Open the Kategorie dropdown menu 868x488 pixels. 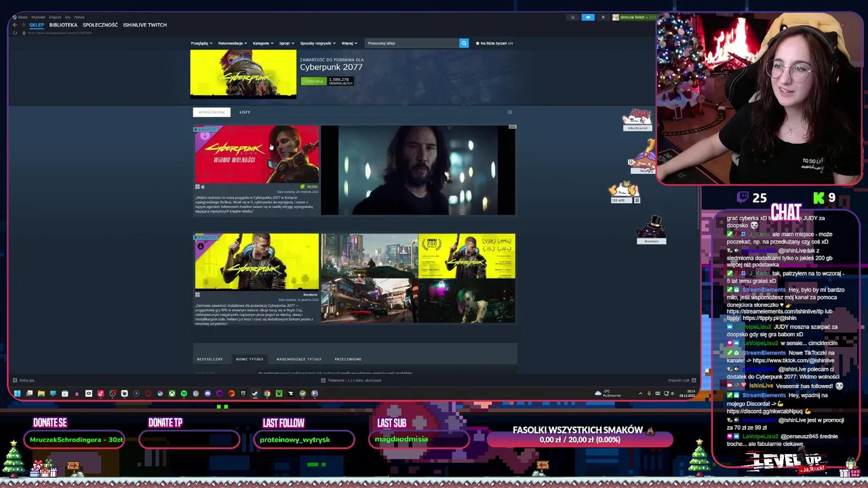click(x=263, y=43)
